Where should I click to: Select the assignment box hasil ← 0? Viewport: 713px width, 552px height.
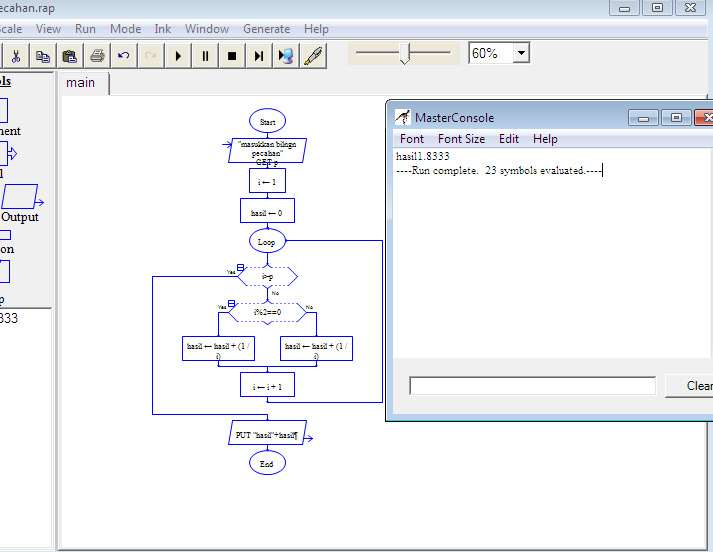[267, 211]
